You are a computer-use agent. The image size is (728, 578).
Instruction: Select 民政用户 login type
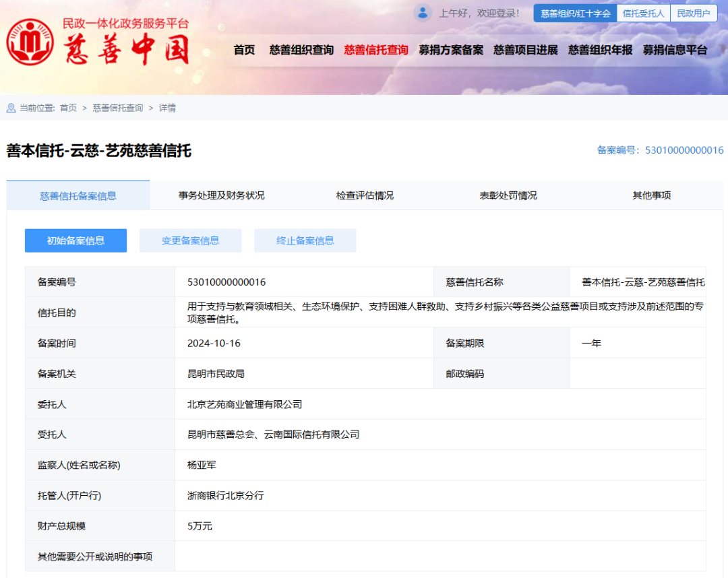694,13
